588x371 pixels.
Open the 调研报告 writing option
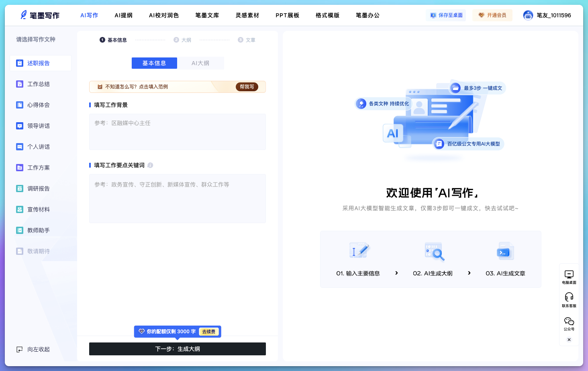20,189
